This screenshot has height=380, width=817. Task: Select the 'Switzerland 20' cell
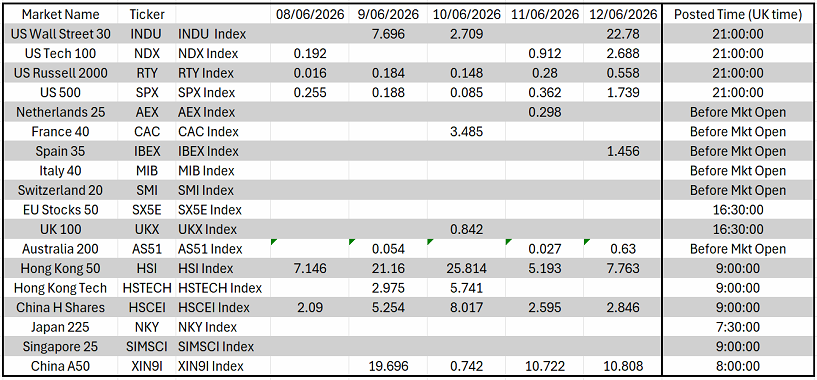60,191
